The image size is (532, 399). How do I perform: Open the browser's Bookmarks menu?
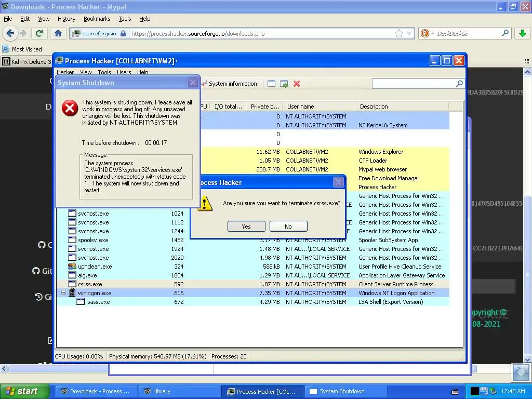coord(97,19)
